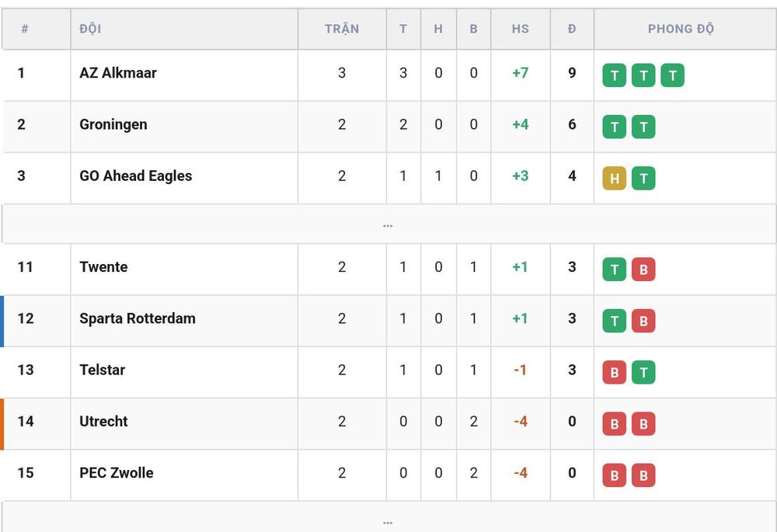This screenshot has height=532, width=777.
Task: Sort by HS goal difference header
Action: pos(521,29)
